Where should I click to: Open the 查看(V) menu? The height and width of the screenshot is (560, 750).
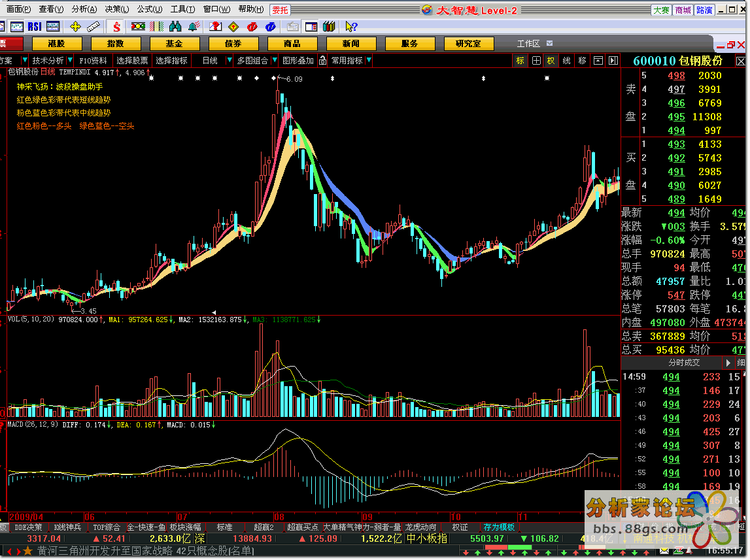pos(51,9)
